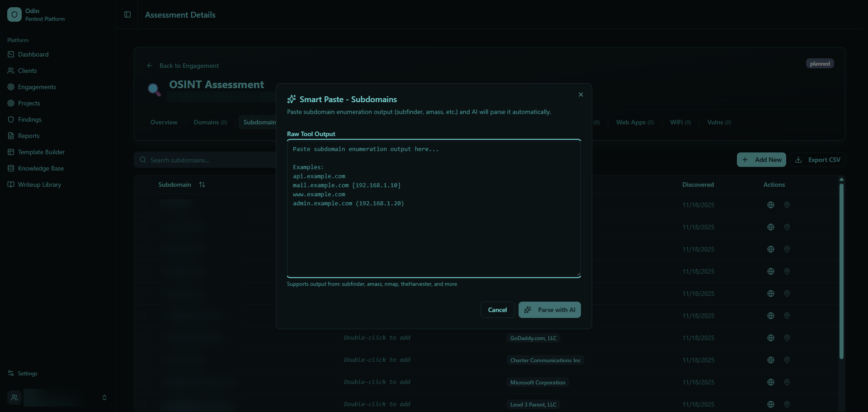Open the account switcher at the bottom
Screen dimensions: 868x412
coord(59,398)
